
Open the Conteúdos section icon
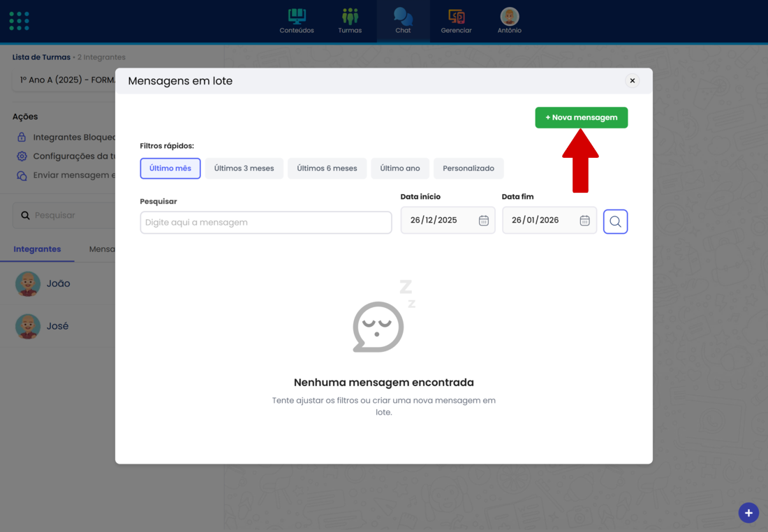tap(297, 17)
